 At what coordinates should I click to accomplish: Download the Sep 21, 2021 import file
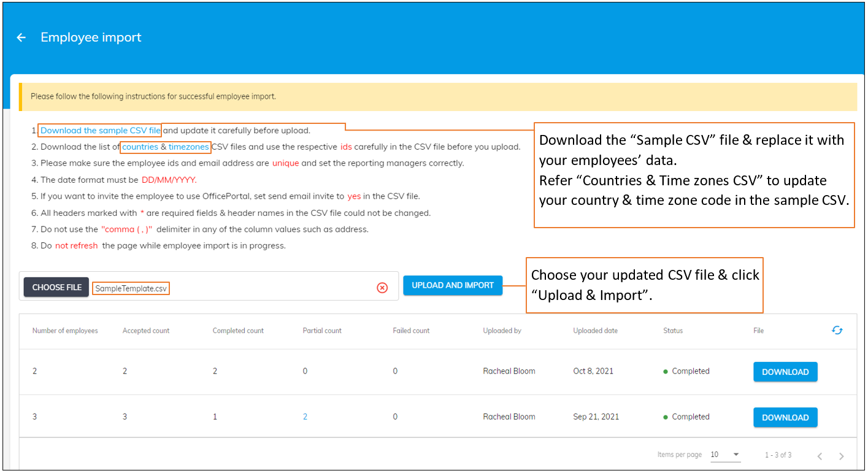(785, 417)
